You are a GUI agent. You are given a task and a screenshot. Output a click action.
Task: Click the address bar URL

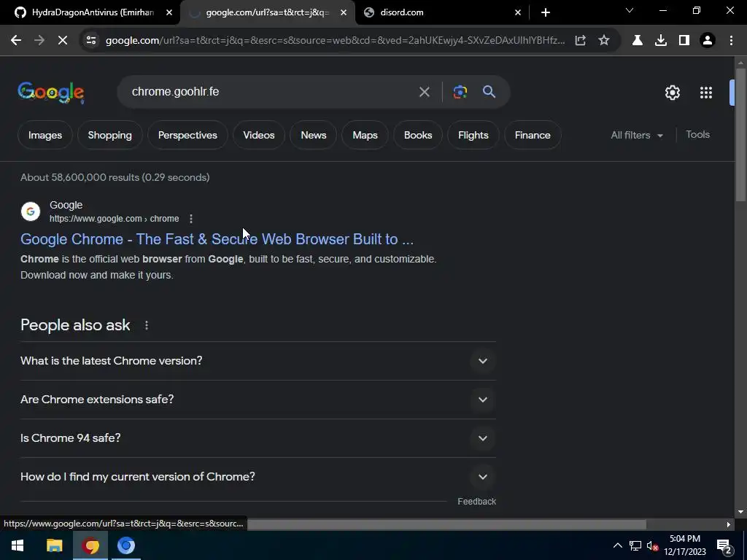pos(335,41)
